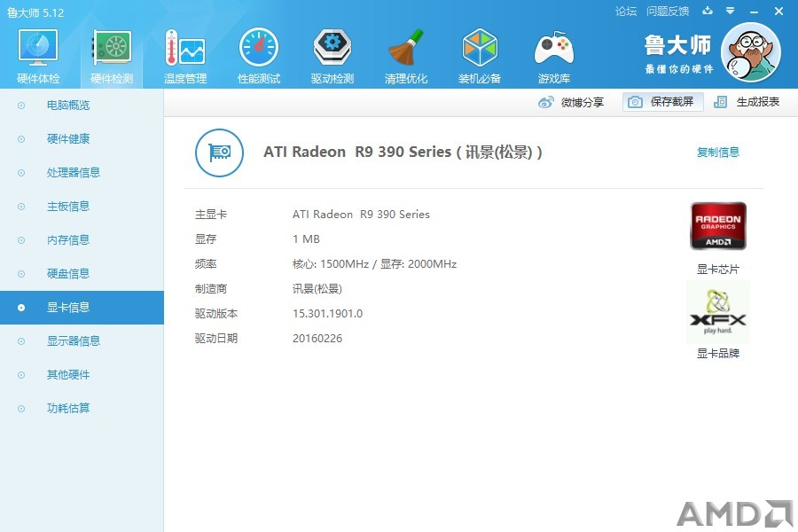Screen dimensions: 798x532
Task: Select 主板信息 in the sidebar
Action: [x=82, y=207]
